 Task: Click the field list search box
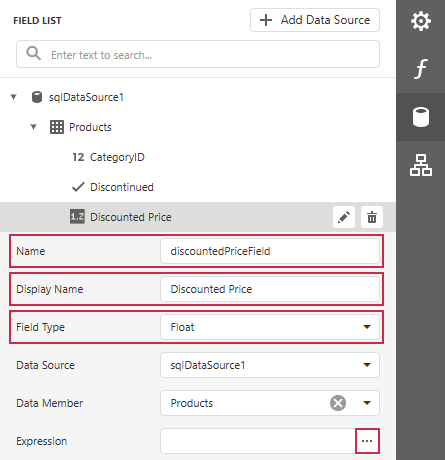coord(198,54)
